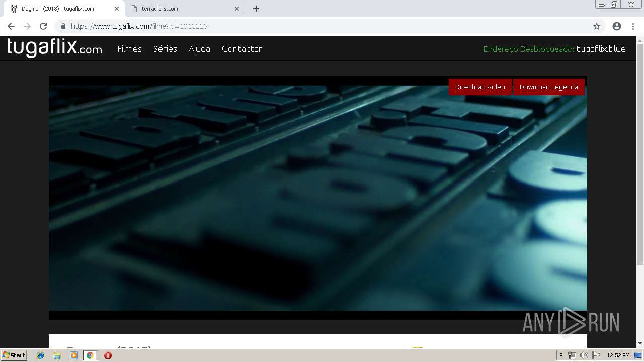The height and width of the screenshot is (362, 644).
Task: View the site padlock security info
Action: [63, 26]
